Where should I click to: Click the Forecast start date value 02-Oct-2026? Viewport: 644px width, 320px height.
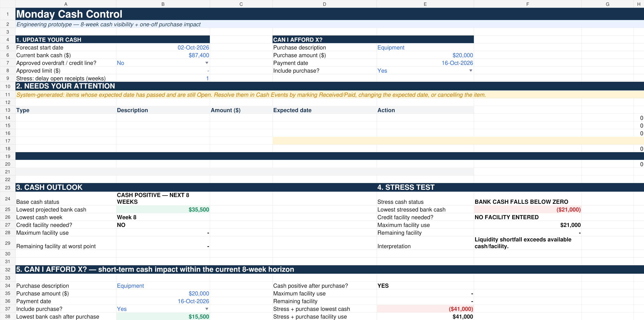point(193,48)
